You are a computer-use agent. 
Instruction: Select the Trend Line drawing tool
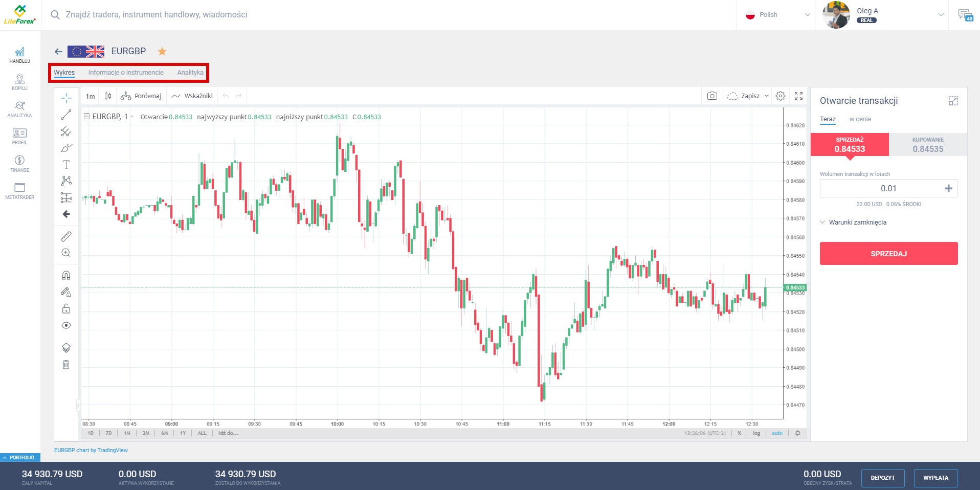(x=66, y=114)
